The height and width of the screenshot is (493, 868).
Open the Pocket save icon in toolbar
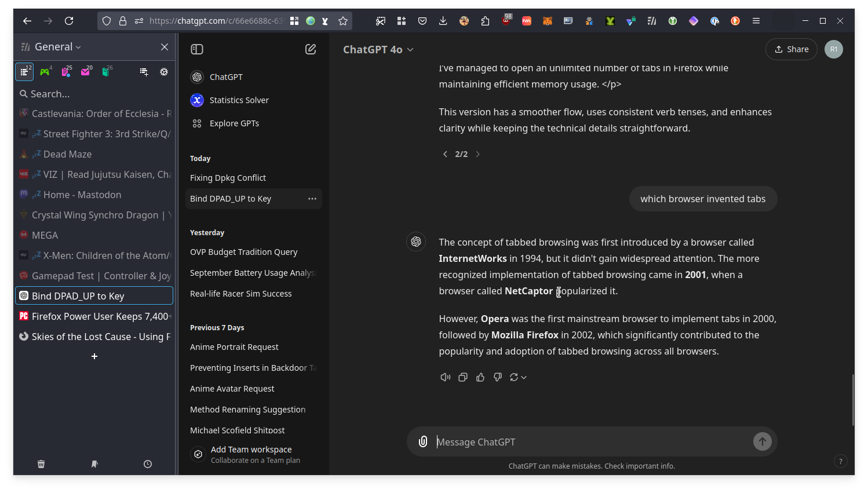[x=422, y=21]
